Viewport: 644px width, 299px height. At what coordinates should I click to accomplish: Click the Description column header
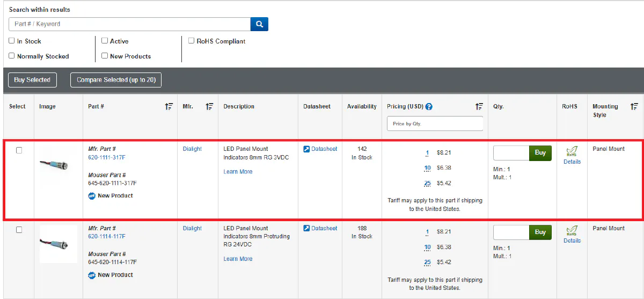pyautogui.click(x=239, y=106)
